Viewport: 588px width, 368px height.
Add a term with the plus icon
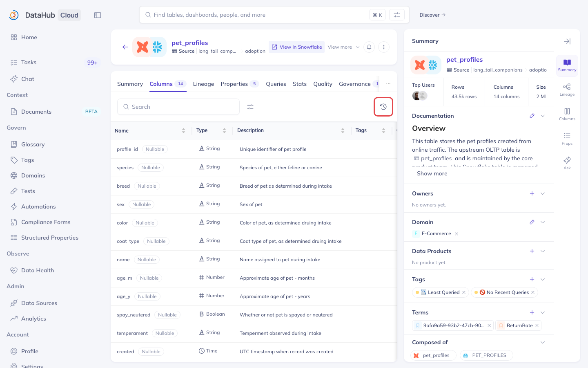click(x=532, y=312)
